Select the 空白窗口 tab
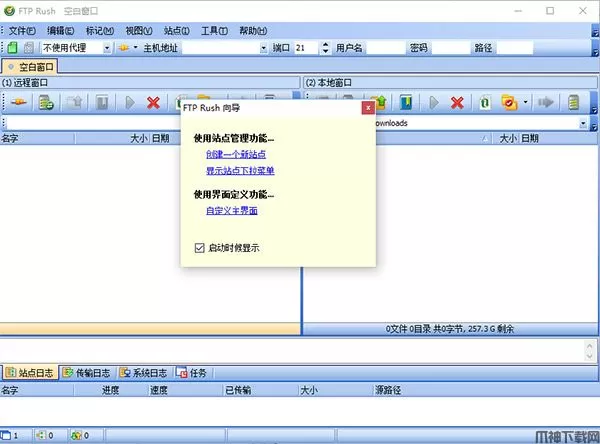This screenshot has height=444, width=600. (x=30, y=67)
